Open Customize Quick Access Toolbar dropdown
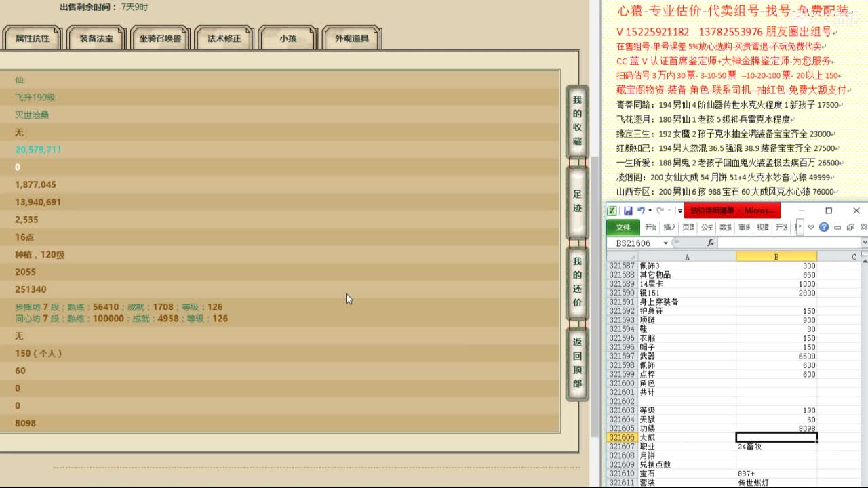Screen dimensions: 868x488 click(x=679, y=211)
